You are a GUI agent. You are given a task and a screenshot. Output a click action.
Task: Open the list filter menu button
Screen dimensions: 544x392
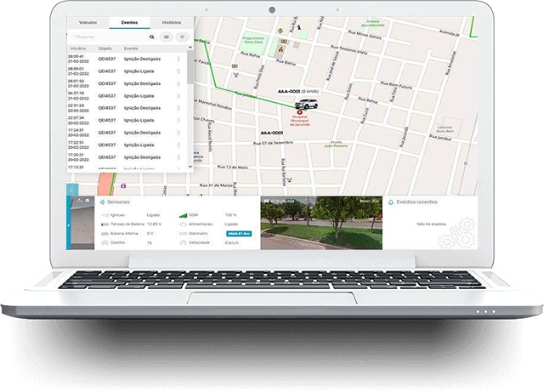pyautogui.click(x=167, y=37)
